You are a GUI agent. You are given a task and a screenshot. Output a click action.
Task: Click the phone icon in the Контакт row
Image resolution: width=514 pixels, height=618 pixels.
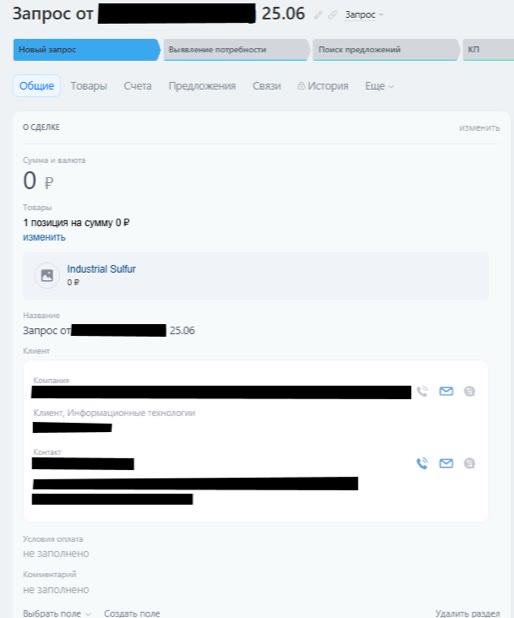coord(422,463)
